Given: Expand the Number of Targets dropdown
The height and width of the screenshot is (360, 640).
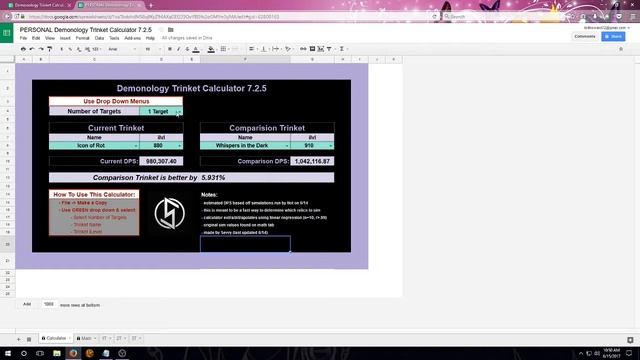Looking at the screenshot, I should (179, 111).
